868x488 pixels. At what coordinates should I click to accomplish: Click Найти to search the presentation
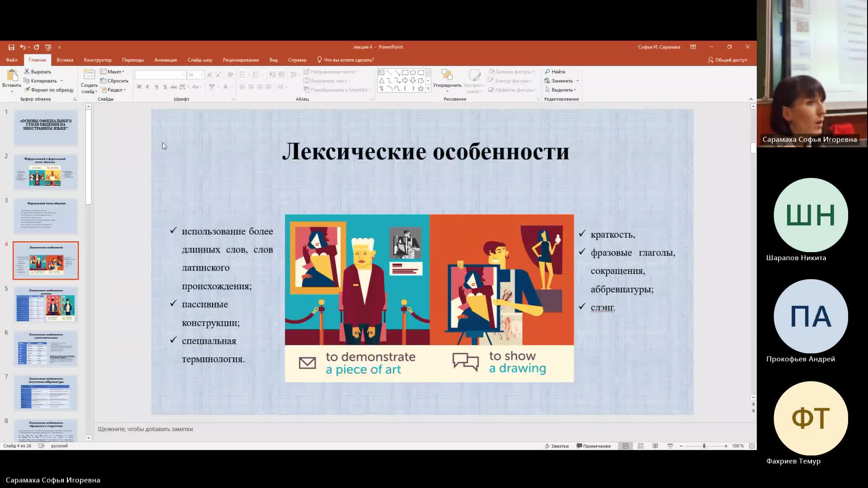pos(555,71)
